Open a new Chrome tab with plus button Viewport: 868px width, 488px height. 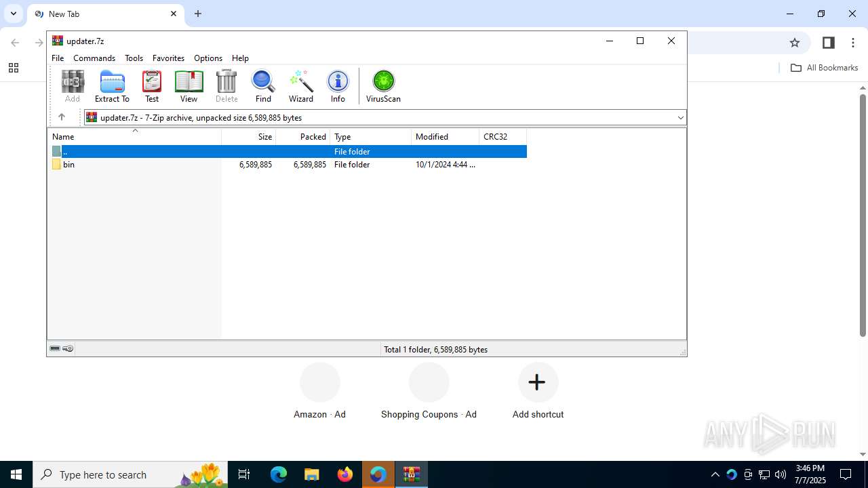[x=198, y=14]
